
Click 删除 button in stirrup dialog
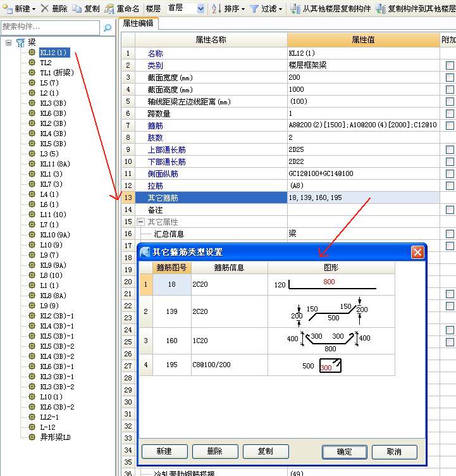pyautogui.click(x=215, y=451)
